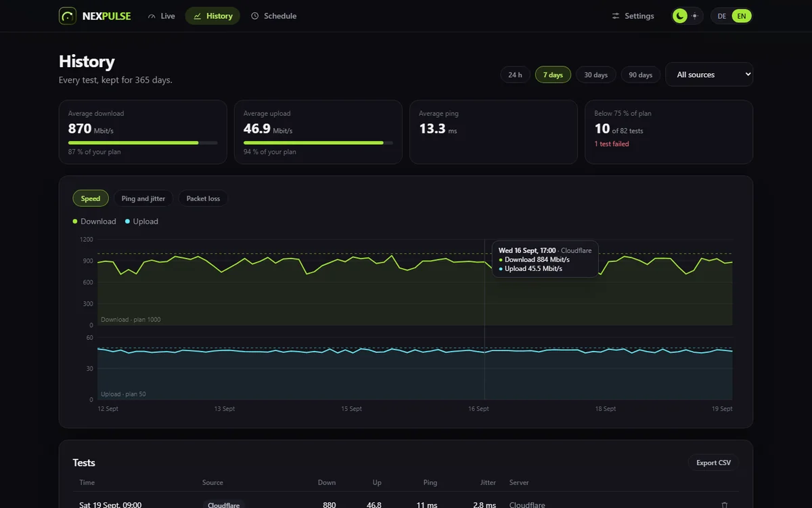Click the NexPulse gauge logo icon
The height and width of the screenshot is (508, 812).
[x=68, y=16]
